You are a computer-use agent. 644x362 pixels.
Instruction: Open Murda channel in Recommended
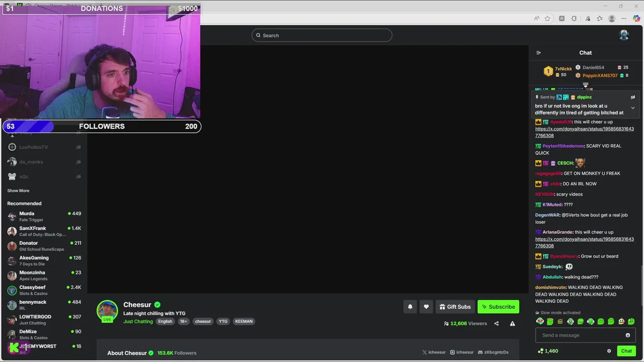point(44,216)
